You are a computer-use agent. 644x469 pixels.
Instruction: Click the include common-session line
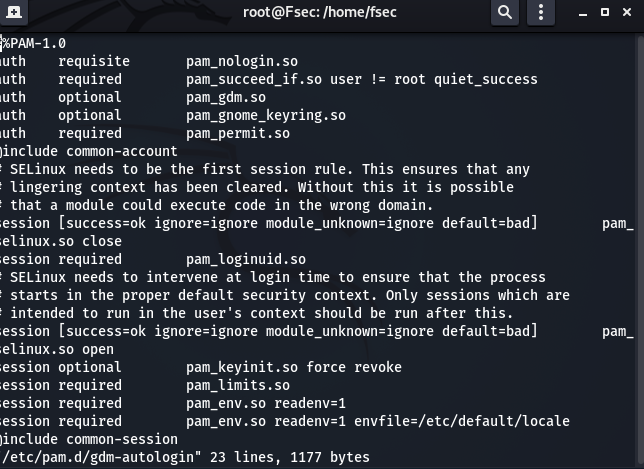(92, 440)
